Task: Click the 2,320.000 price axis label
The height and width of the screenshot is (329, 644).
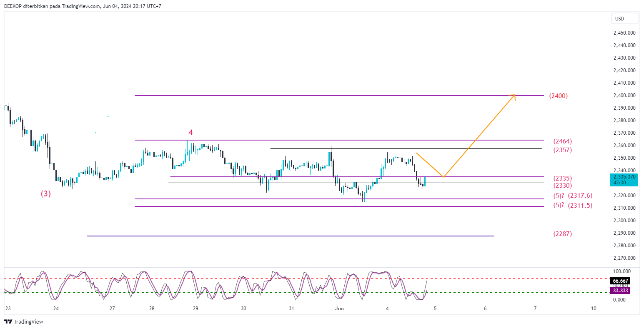Action: (x=624, y=195)
